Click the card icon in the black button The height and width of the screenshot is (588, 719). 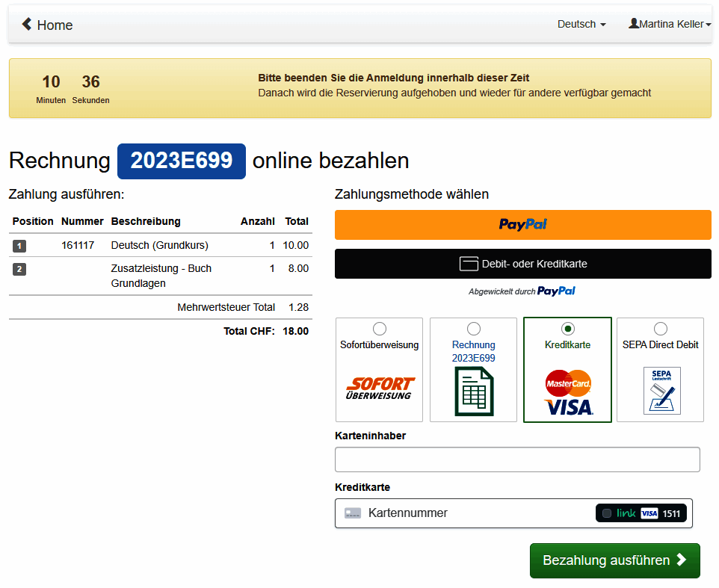469,264
